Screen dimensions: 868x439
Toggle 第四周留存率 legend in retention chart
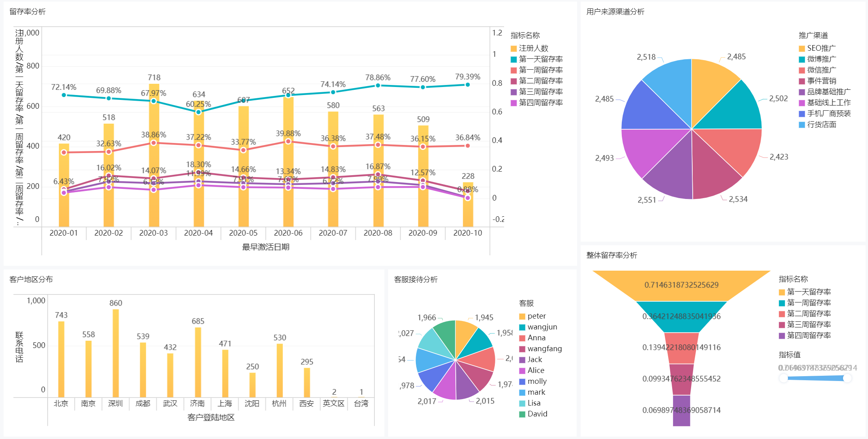(x=540, y=103)
